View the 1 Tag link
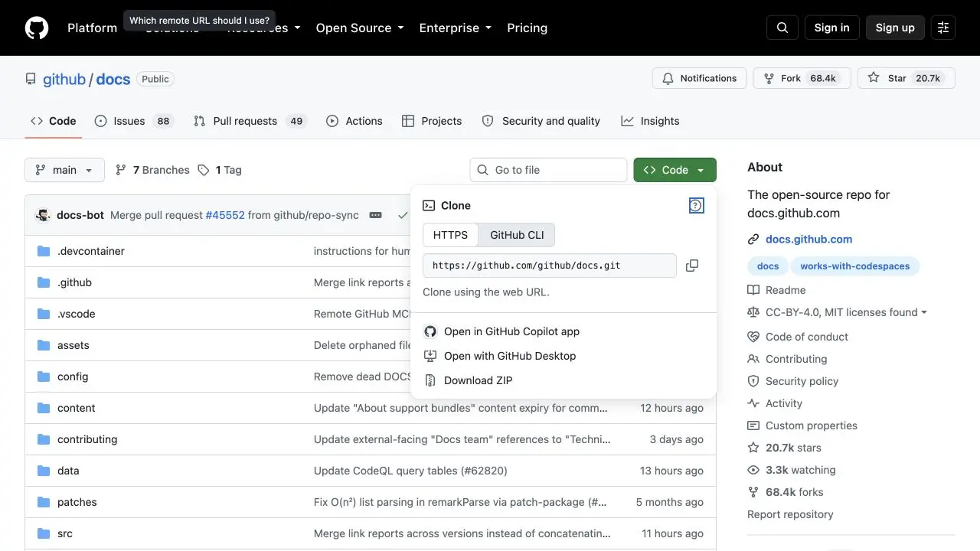 tap(220, 170)
